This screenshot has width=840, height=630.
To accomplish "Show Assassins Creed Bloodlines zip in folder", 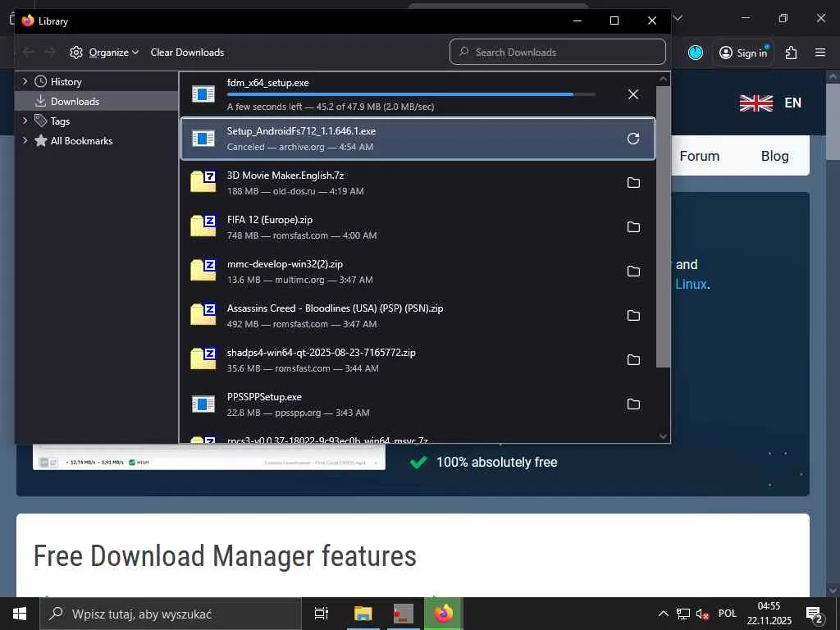I will click(633, 316).
